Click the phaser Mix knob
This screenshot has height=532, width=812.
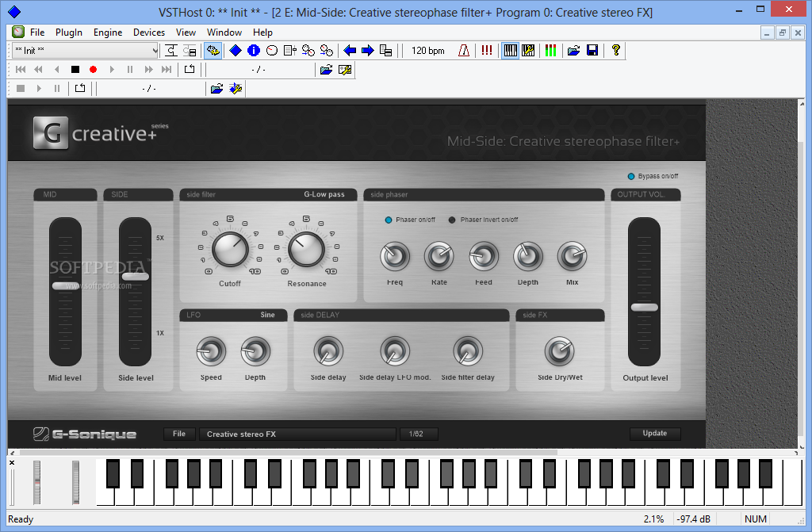click(573, 256)
